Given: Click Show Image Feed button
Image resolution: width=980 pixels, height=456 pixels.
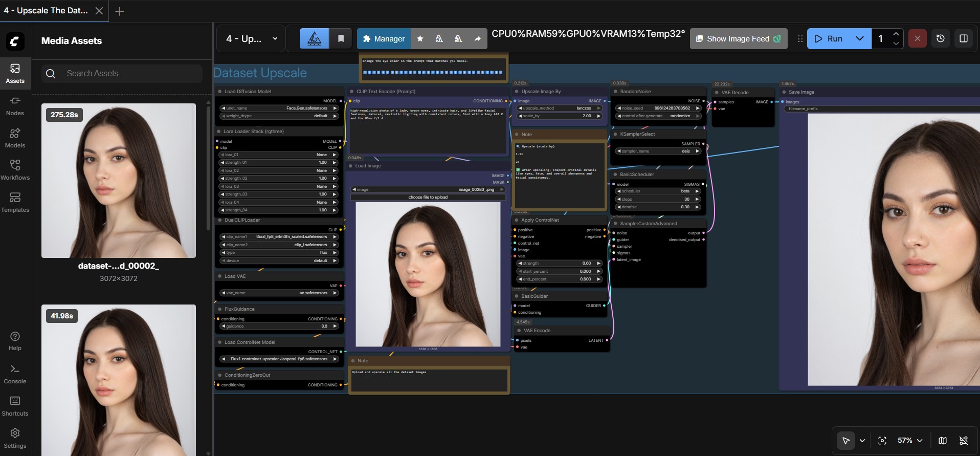Looking at the screenshot, I should tap(739, 39).
